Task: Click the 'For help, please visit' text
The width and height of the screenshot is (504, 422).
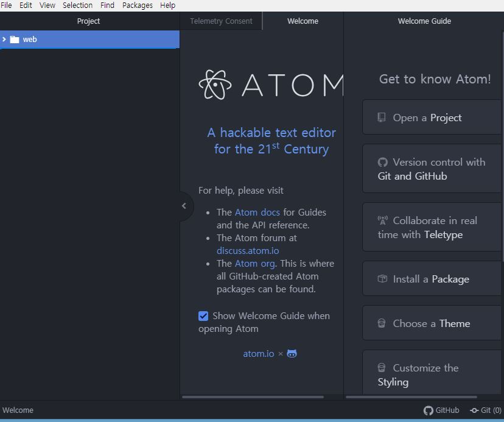Action: [241, 191]
